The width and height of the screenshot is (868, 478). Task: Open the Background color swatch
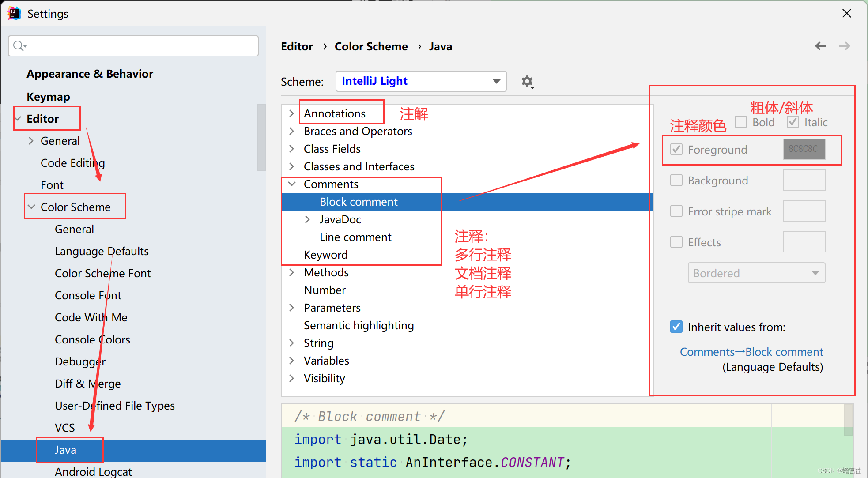pos(804,180)
